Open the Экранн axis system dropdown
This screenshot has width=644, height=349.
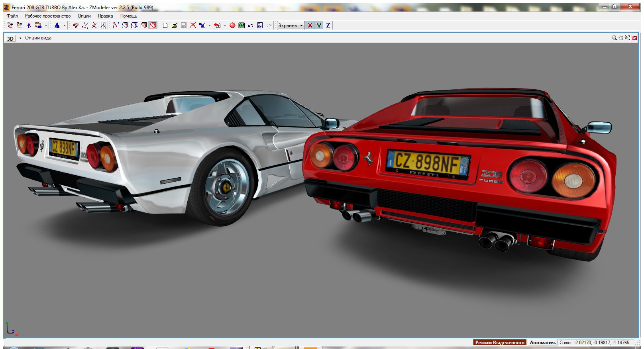[x=291, y=25]
